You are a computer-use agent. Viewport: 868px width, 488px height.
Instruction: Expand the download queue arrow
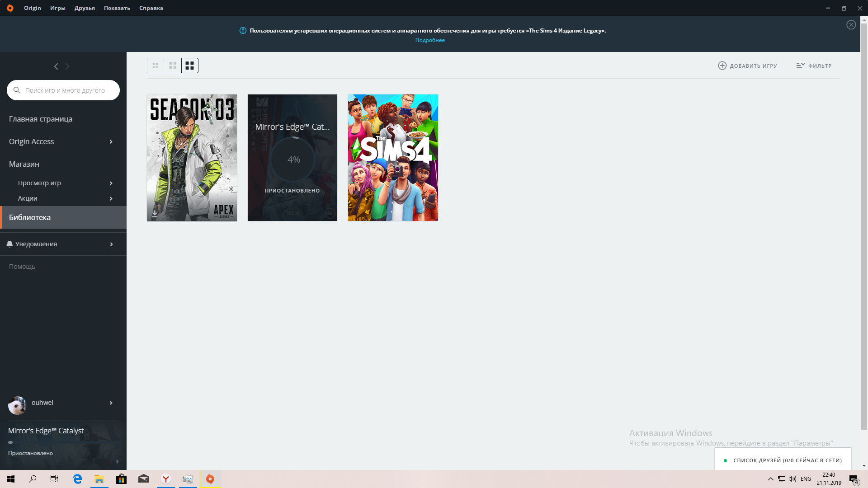(117, 461)
